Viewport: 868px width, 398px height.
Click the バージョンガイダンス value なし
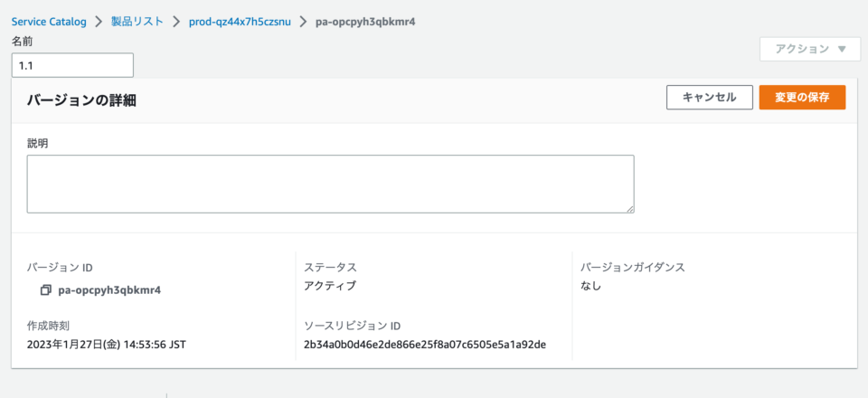pos(590,286)
